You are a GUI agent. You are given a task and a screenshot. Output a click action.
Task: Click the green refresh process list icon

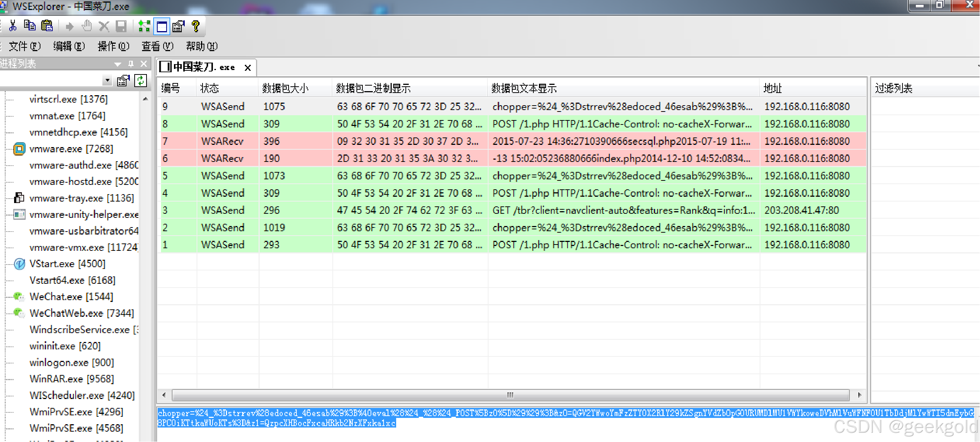pos(141,80)
